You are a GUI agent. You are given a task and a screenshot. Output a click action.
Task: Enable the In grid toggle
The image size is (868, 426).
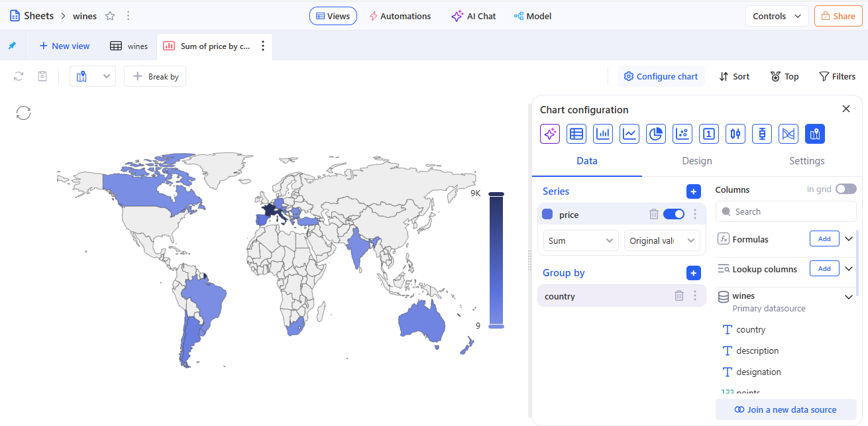(x=845, y=189)
